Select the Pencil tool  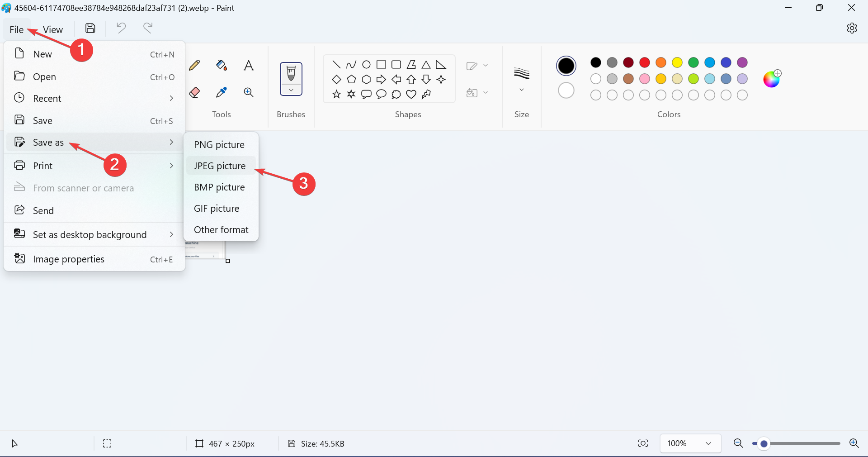[194, 66]
